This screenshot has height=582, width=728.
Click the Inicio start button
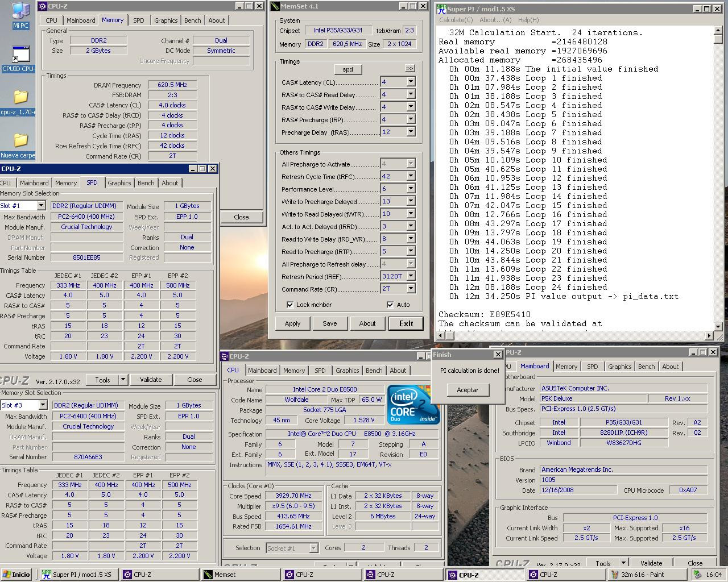point(16,575)
